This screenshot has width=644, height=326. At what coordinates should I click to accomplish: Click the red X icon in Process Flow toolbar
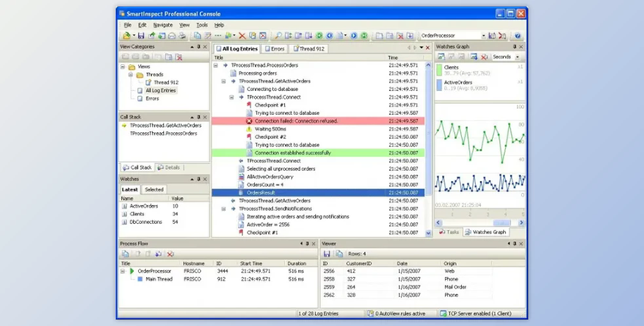coord(171,254)
